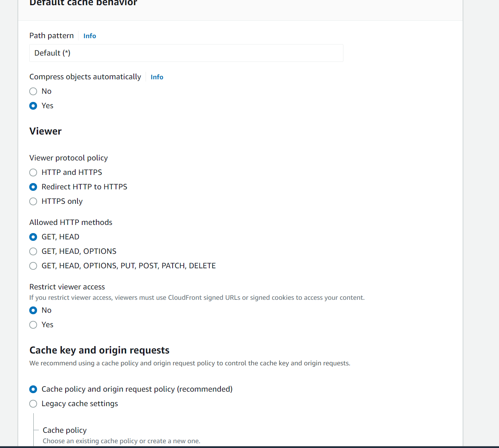This screenshot has height=448, width=499.
Task: Open Compress objects Info link
Action: [x=157, y=77]
